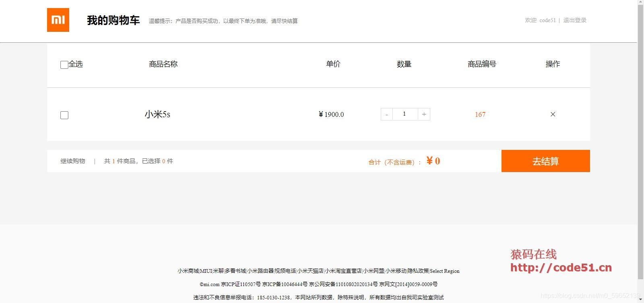Open the 视频电话 footer link
644x303 pixels.
[x=285, y=271]
